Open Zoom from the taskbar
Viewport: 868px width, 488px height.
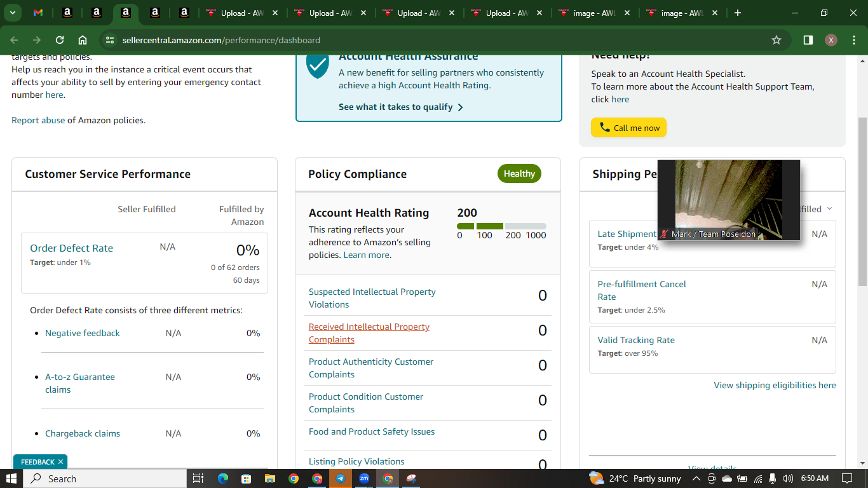coord(364,478)
